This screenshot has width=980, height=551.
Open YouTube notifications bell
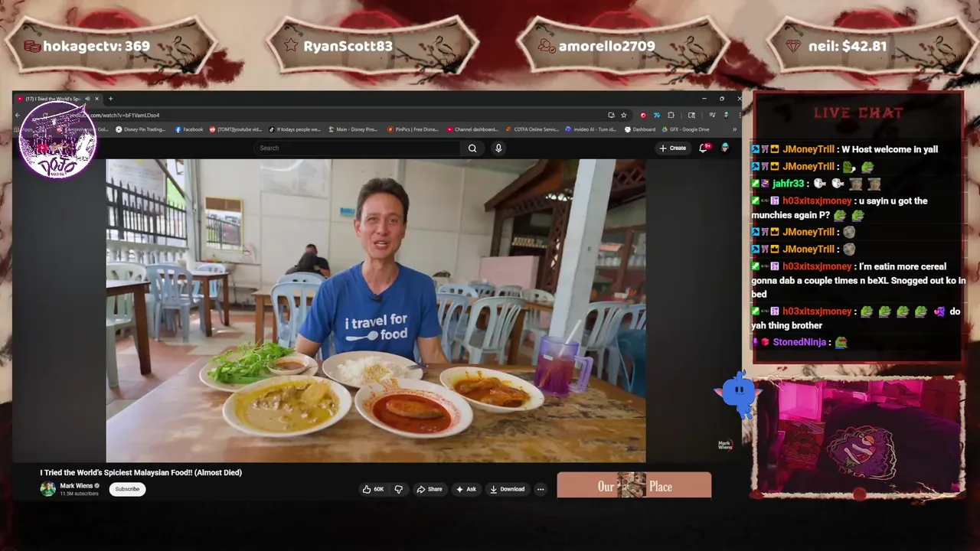tap(703, 148)
